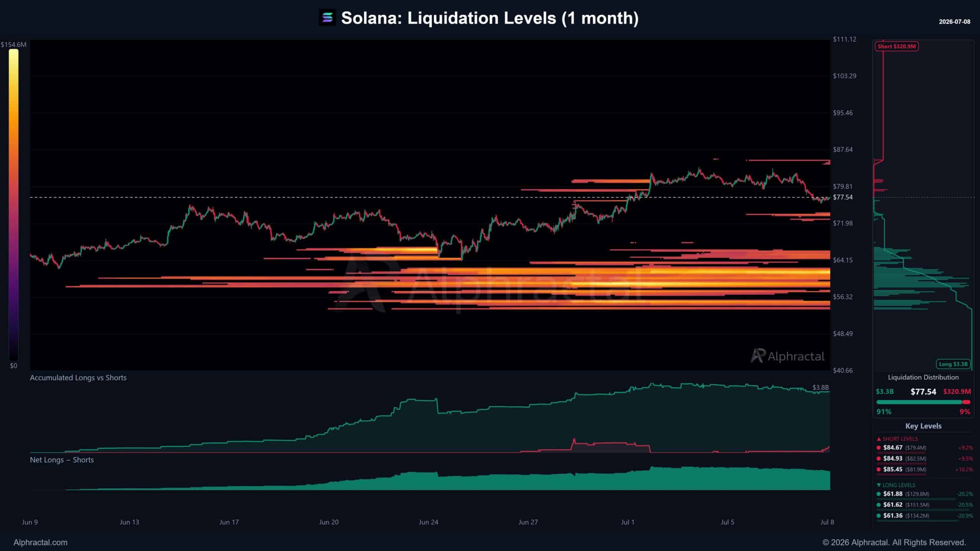Click the red "$320.9M" total under Liquidation Distribution
The width and height of the screenshot is (980, 551).
(957, 392)
